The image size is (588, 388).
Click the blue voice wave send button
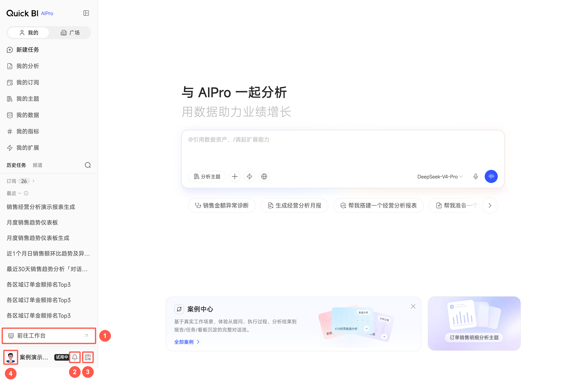(491, 176)
